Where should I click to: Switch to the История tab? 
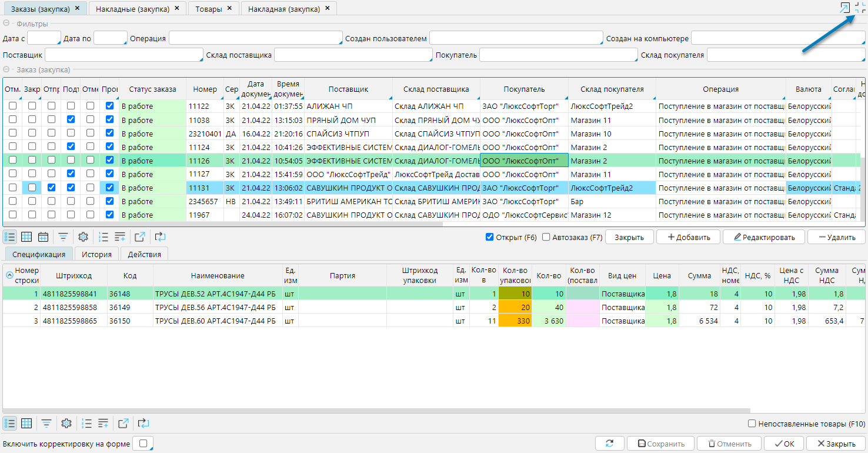(96, 254)
